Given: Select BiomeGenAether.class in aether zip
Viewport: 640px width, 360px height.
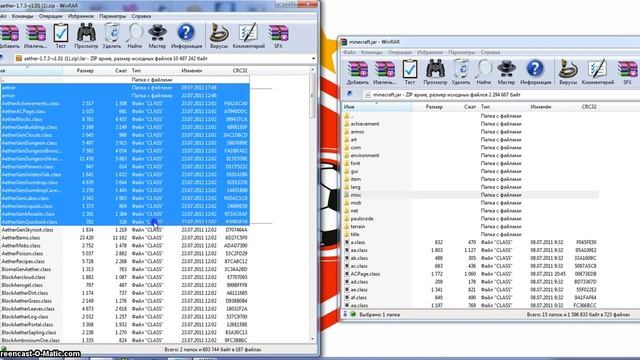Looking at the screenshot, I should tap(26, 269).
